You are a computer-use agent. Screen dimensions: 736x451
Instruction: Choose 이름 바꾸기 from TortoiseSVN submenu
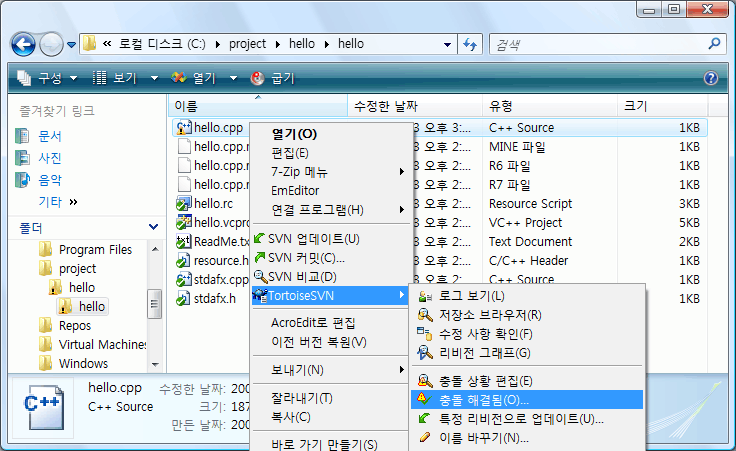click(484, 438)
